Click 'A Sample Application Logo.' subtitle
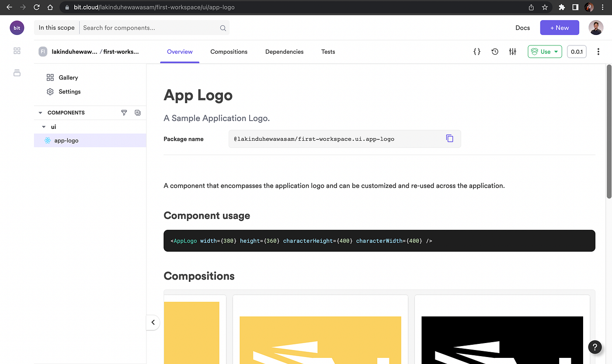This screenshot has width=612, height=364. (x=217, y=118)
